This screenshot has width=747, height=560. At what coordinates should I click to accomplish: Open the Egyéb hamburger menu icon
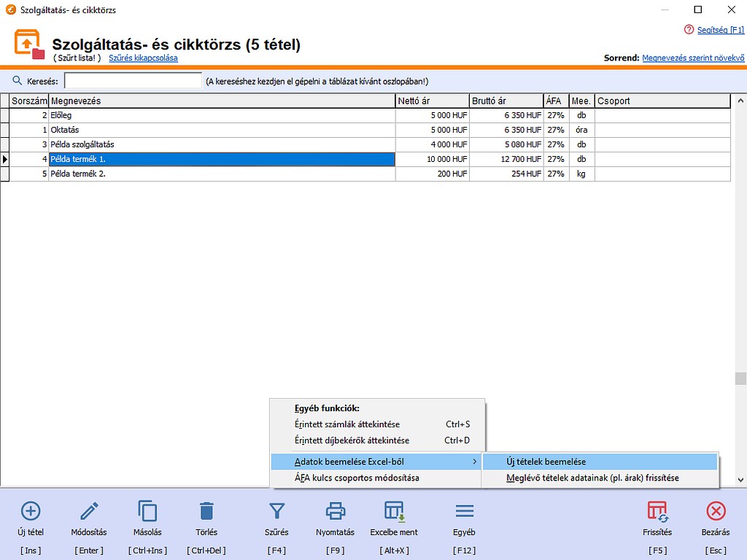point(464,510)
